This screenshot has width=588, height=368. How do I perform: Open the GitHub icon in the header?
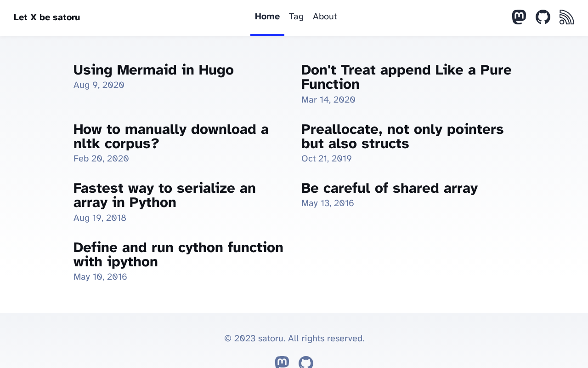coord(543,17)
